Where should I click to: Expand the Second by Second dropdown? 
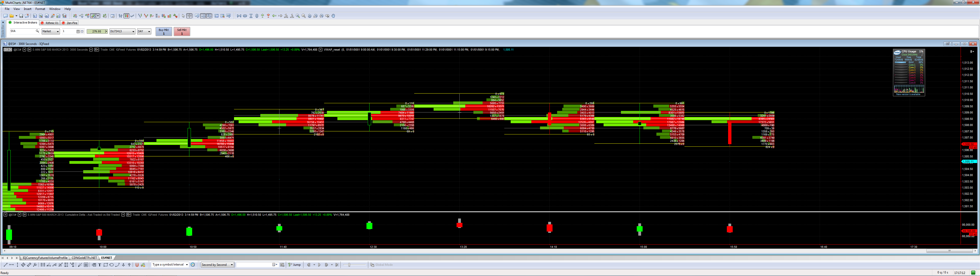(x=232, y=265)
